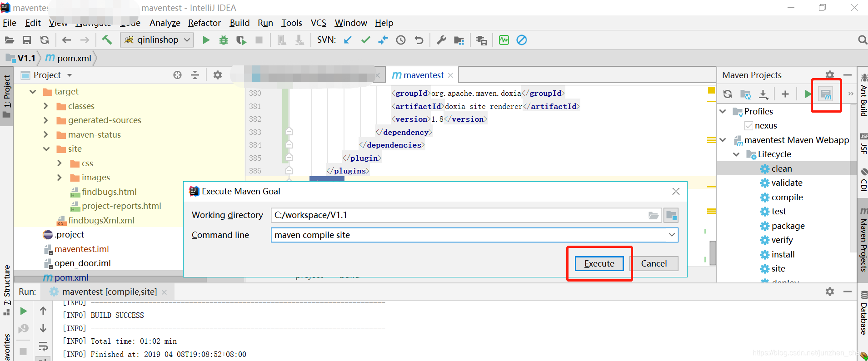Image resolution: width=868 pixels, height=361 pixels.
Task: Navigate back with the left arrow icon
Action: tap(67, 40)
